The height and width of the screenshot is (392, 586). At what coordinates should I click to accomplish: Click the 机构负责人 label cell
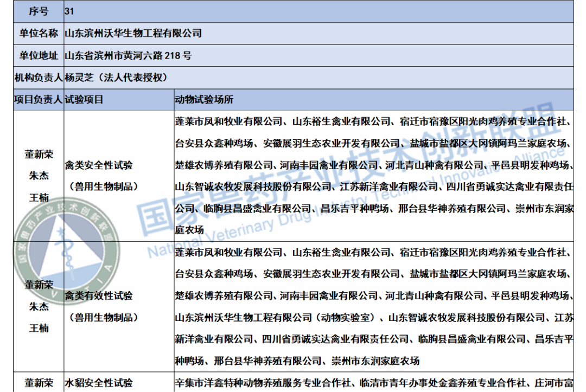pos(39,78)
